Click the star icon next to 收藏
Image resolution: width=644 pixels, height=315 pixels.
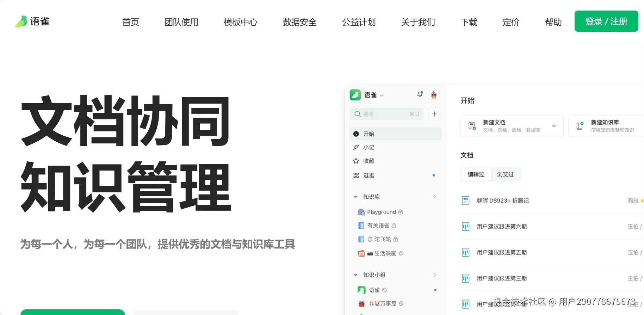[x=356, y=161]
